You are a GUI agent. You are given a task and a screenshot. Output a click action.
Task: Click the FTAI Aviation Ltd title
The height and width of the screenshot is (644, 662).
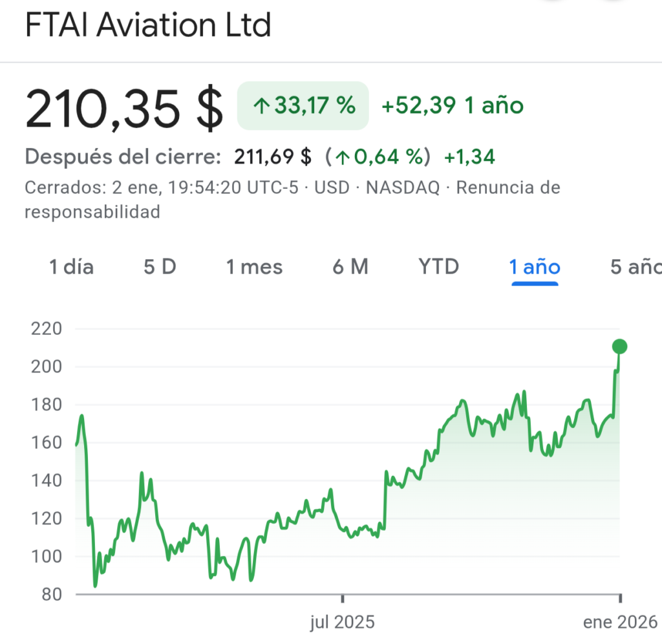pyautogui.click(x=147, y=26)
